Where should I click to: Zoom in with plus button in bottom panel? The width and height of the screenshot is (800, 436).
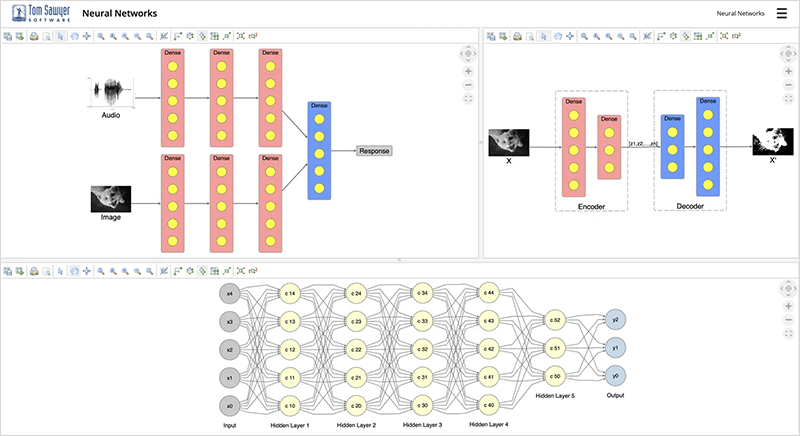(788, 306)
